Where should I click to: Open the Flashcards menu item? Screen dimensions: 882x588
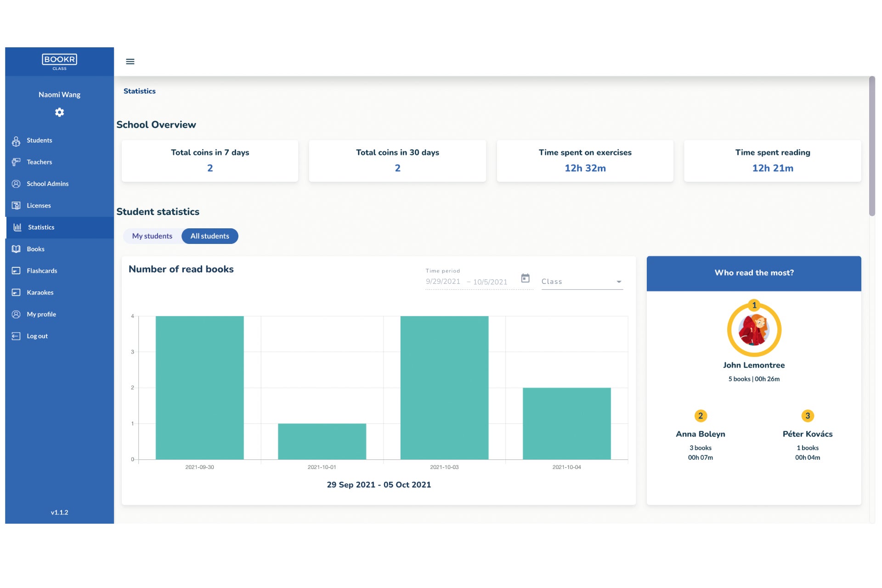point(42,271)
